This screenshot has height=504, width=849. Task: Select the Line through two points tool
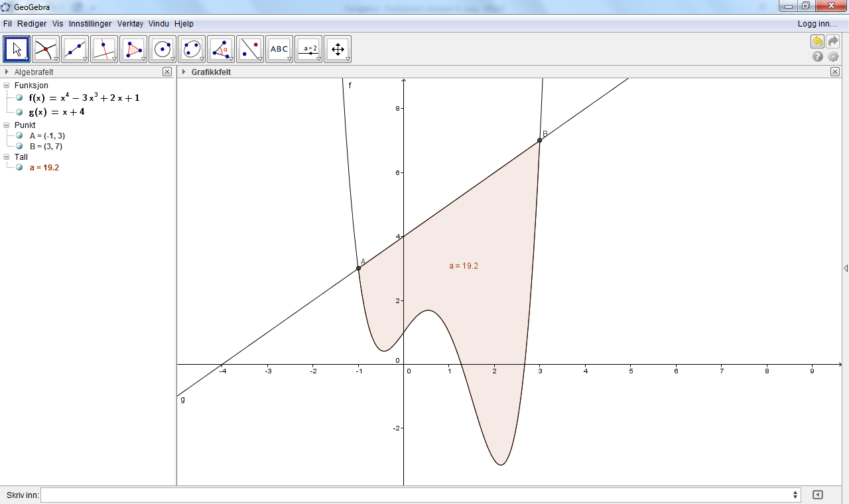(x=75, y=49)
